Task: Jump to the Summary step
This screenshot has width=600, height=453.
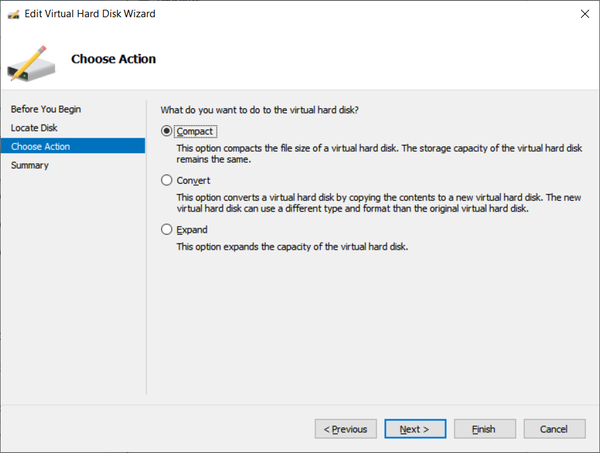Action: [30, 166]
